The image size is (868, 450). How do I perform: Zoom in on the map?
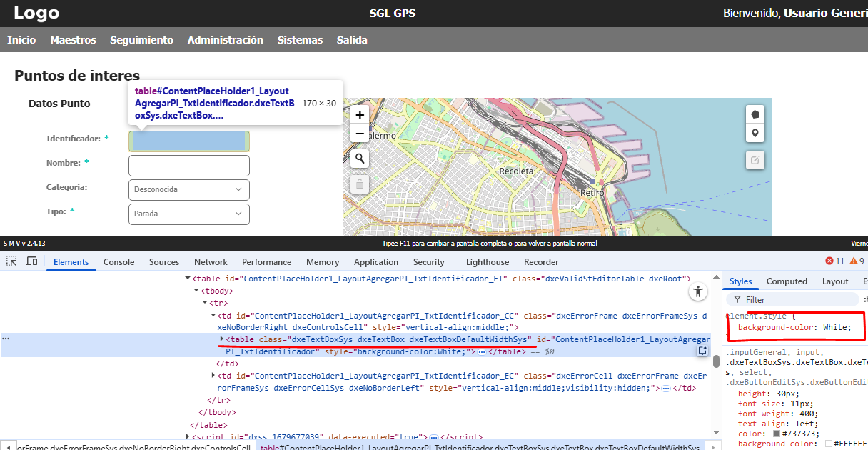[x=360, y=114]
